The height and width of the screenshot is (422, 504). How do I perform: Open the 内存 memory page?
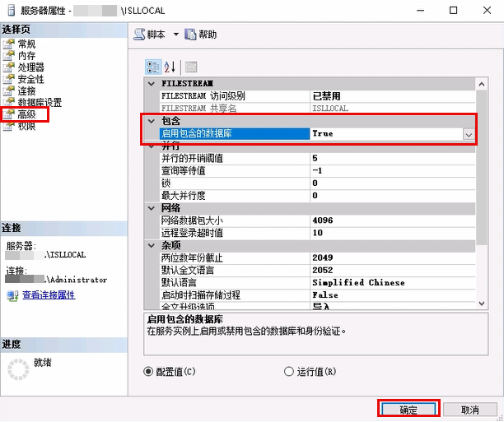pos(26,55)
